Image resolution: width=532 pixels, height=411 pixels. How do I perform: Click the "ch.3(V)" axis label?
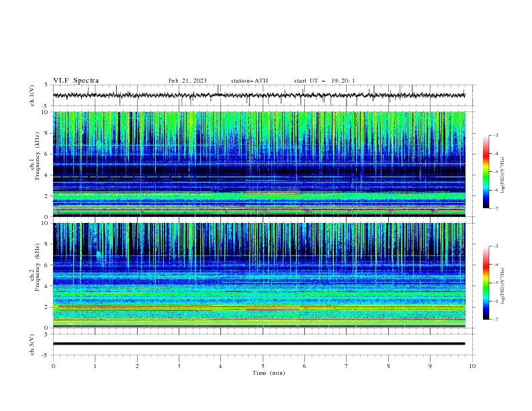click(32, 345)
